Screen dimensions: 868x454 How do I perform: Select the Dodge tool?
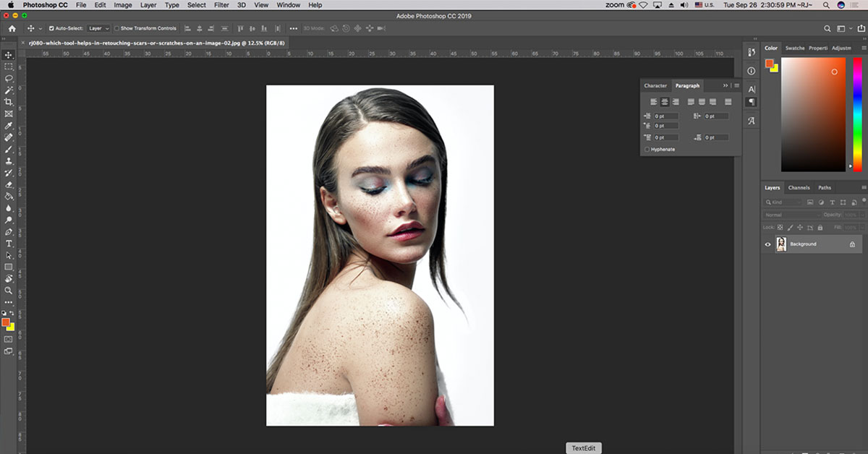[x=9, y=220]
